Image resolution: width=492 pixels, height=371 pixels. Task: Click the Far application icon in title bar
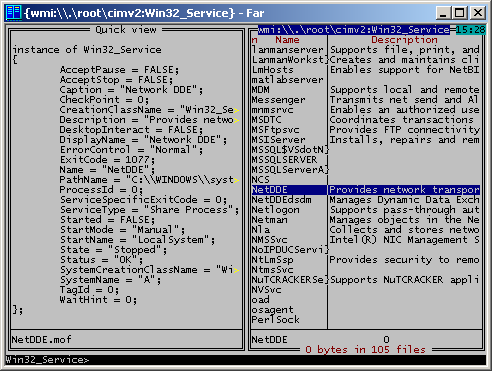click(x=14, y=13)
